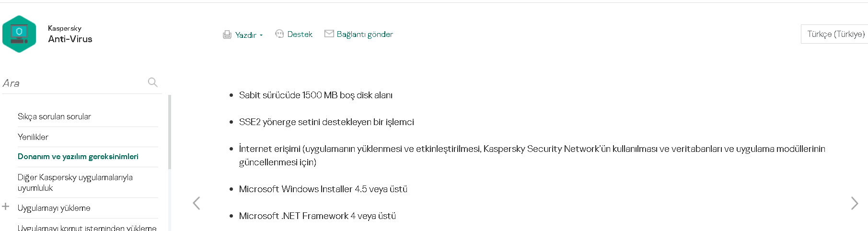Open the Türkçe (Türkiye) language selector
Image resolution: width=868 pixels, height=231 pixels.
click(835, 34)
